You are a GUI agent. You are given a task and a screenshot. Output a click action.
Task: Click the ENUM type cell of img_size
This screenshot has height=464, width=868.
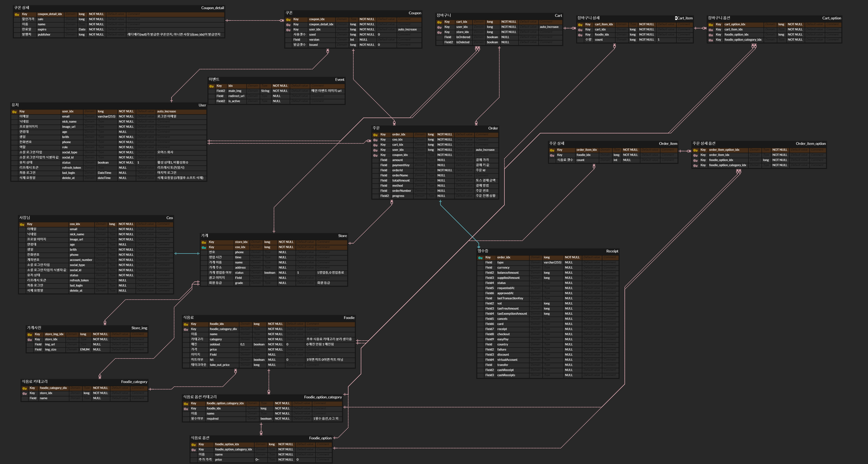click(84, 350)
